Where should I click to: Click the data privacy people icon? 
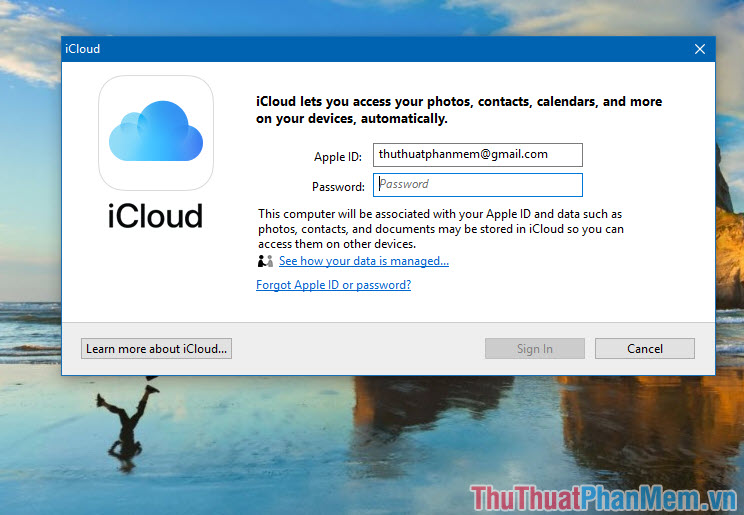[265, 261]
